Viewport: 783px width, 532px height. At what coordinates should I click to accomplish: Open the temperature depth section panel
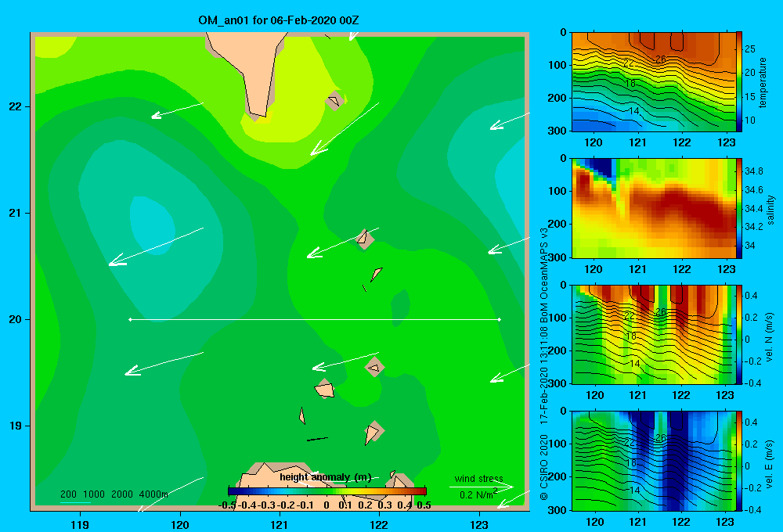tap(654, 82)
